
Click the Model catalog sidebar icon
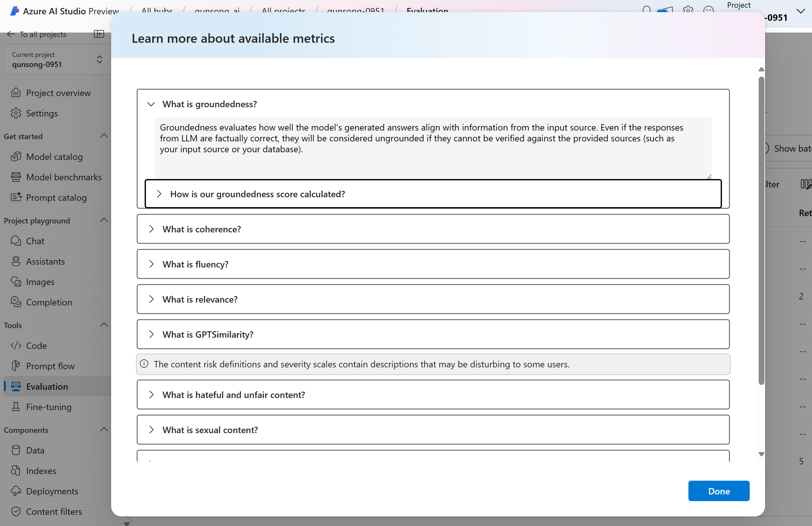16,157
